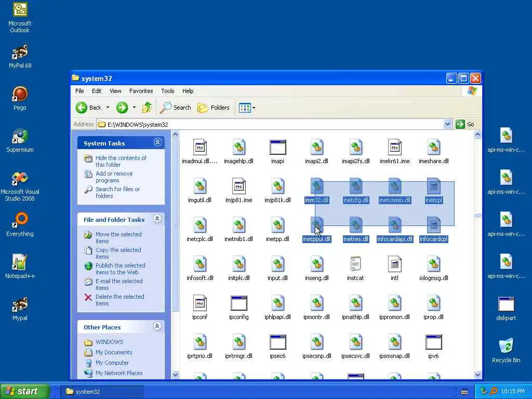This screenshot has width=532, height=399.
Task: Click the keyboard icon in taskbar
Action: click(x=464, y=392)
